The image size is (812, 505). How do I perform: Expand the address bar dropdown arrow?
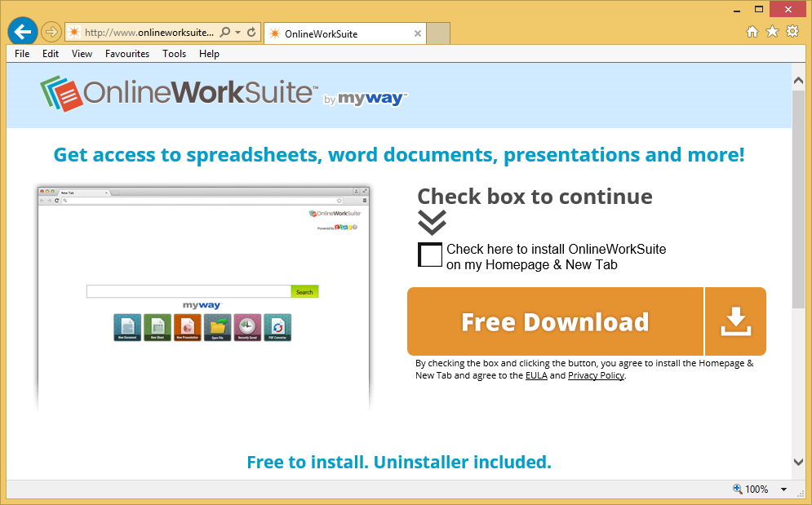(237, 32)
